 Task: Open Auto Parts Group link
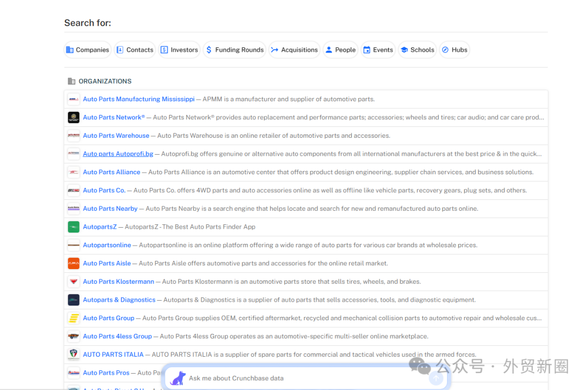[108, 318]
